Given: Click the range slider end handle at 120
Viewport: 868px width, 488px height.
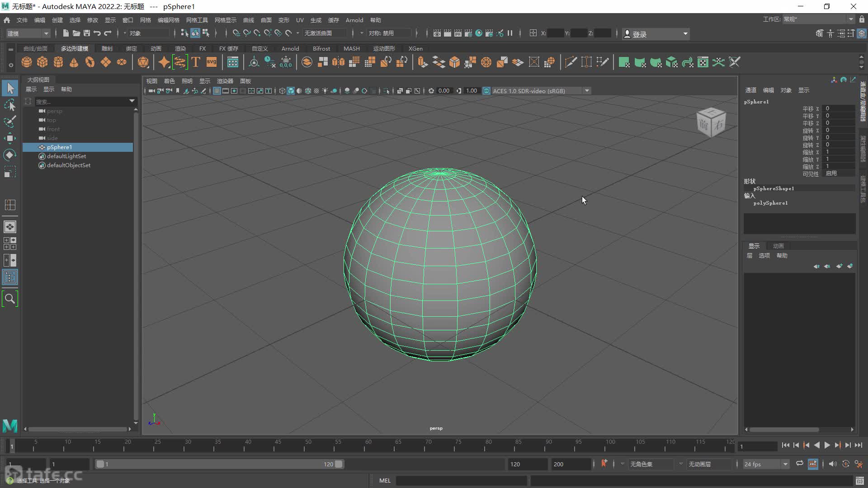Looking at the screenshot, I should click(x=339, y=464).
